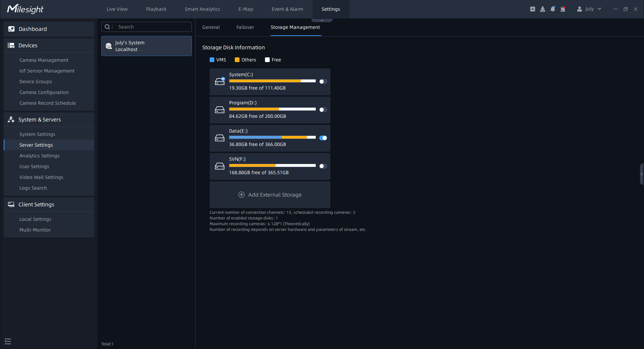Enable storage on System(C:) disk
Screen dimensions: 644x349
pos(323,82)
